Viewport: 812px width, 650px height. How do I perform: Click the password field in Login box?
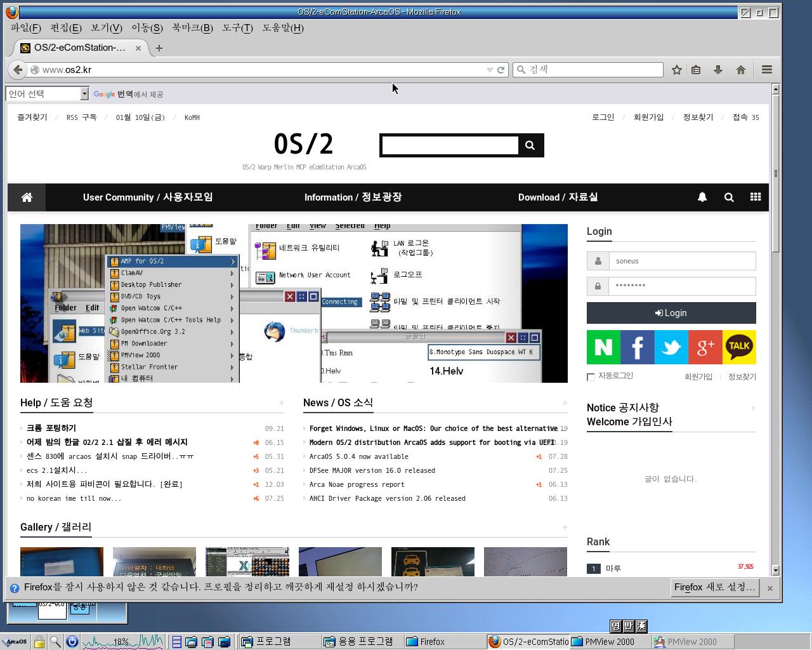pyautogui.click(x=682, y=286)
